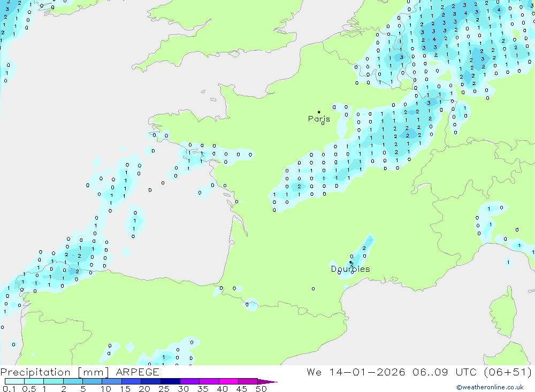The height and width of the screenshot is (392, 535).
Task: Click the above-50 mm legend arrow tip
Action: click(x=268, y=382)
